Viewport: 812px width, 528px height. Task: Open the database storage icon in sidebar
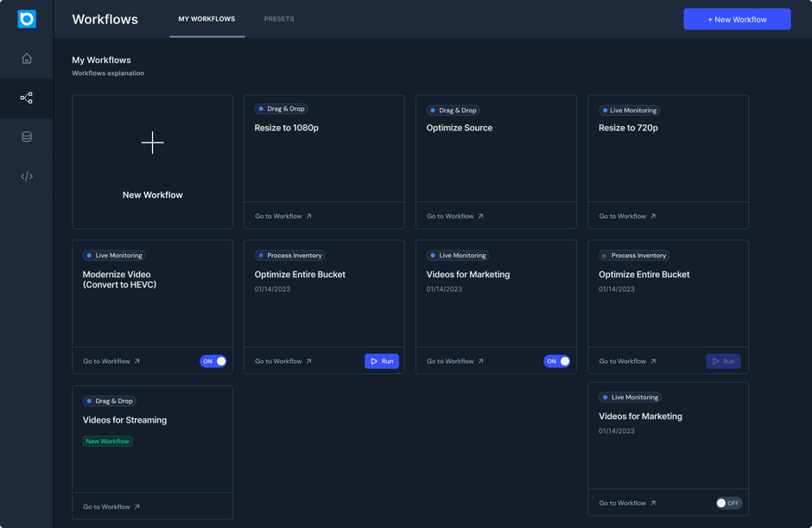point(27,137)
